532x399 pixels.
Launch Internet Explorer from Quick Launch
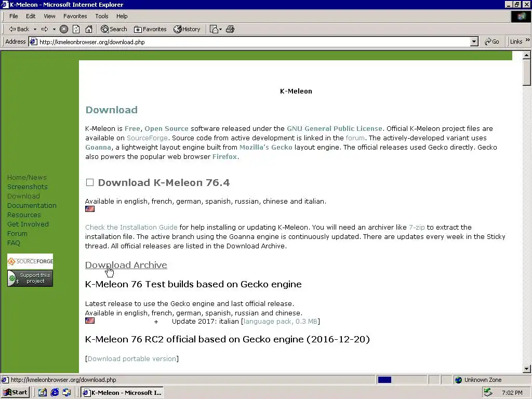(55, 393)
